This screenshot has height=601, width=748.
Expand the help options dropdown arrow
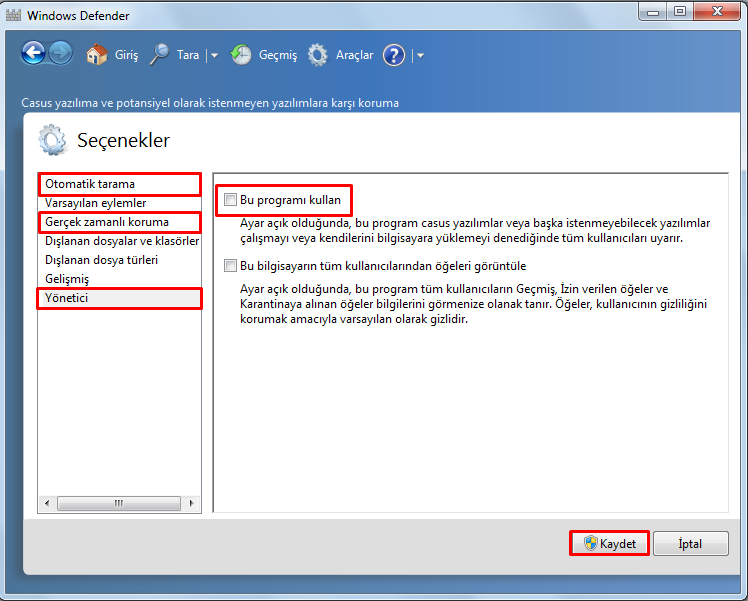pos(420,56)
